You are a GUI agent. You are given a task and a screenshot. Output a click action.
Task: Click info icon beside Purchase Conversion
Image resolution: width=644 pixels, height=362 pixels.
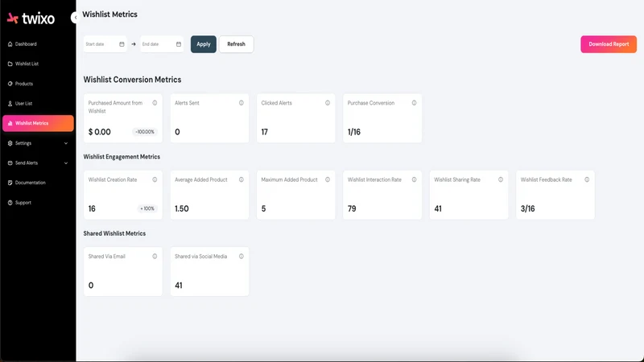click(x=414, y=103)
